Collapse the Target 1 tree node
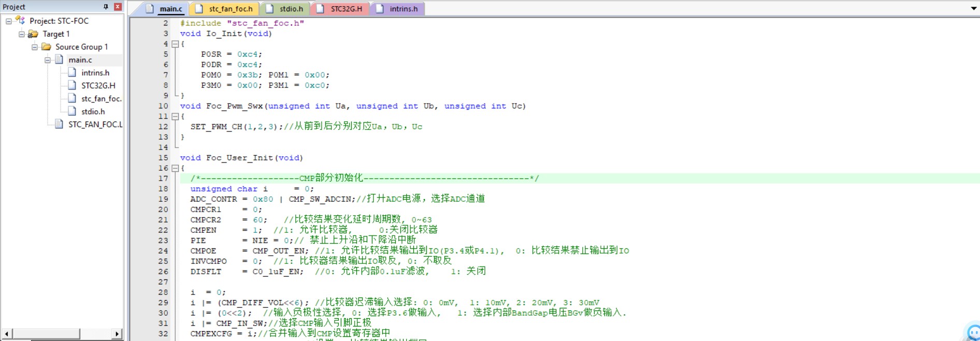This screenshot has width=980, height=341. tap(22, 34)
